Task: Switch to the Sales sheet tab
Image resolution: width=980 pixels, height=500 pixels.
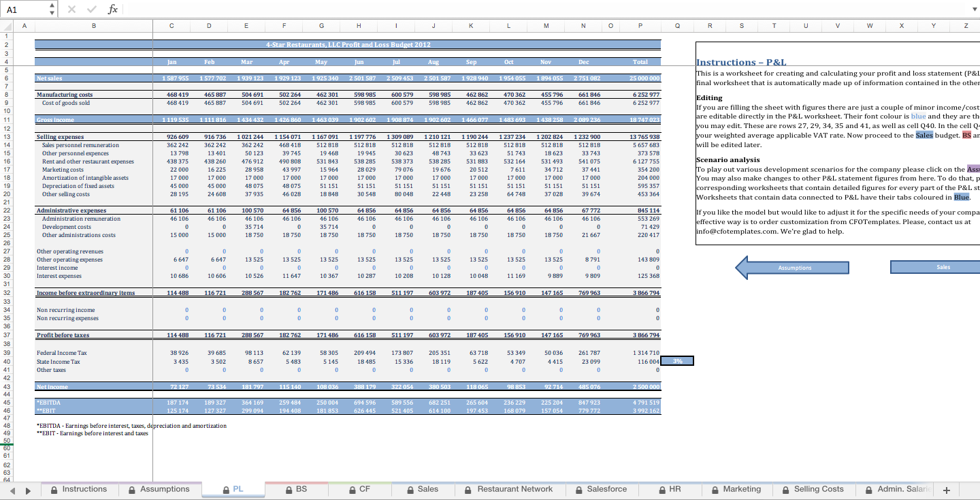Action: pos(423,489)
